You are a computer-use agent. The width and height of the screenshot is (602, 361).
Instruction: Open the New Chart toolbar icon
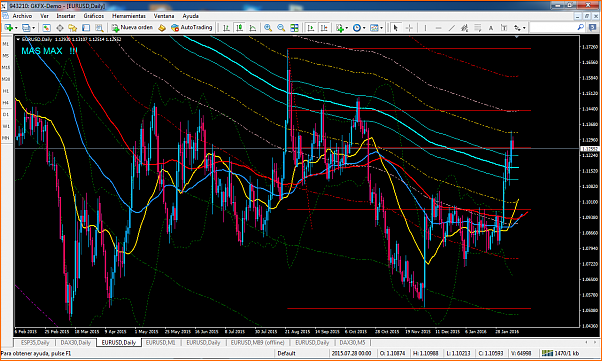pos(8,28)
